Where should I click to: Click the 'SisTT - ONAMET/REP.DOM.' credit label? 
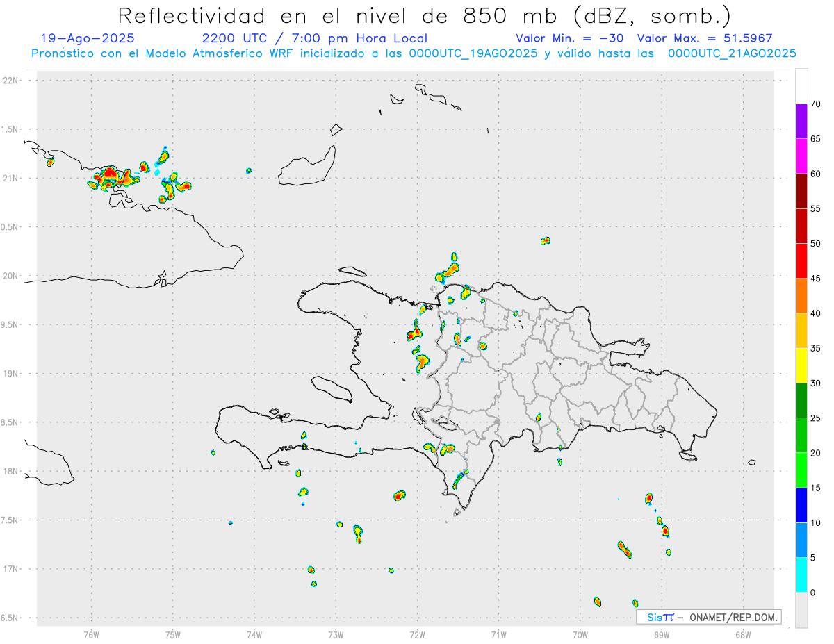click(x=709, y=617)
